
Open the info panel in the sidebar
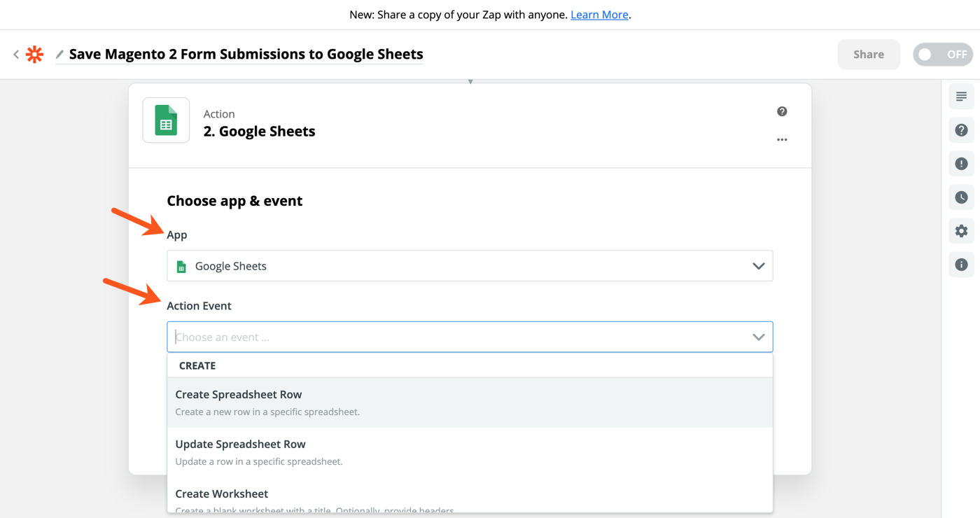point(961,264)
